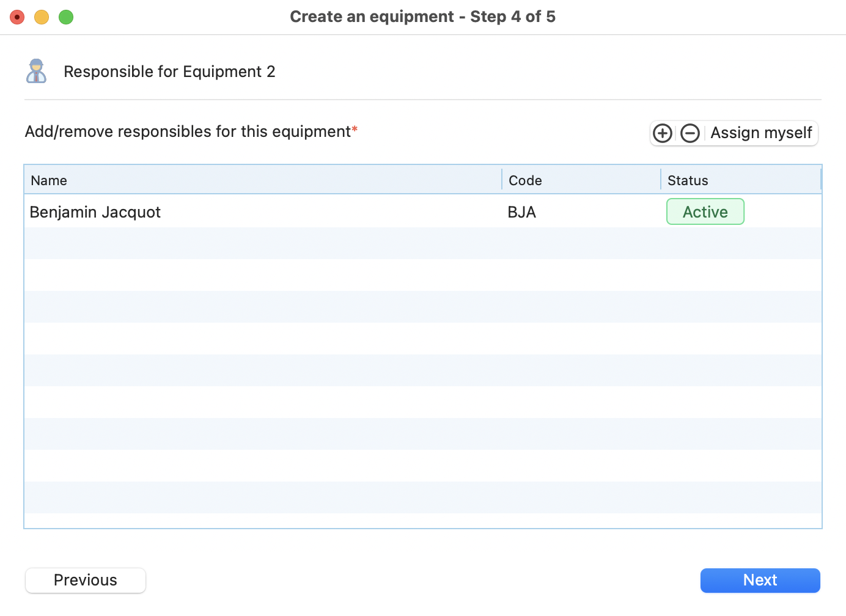Close the Create an equipment window
Image resolution: width=846 pixels, height=616 pixels.
tap(17, 17)
